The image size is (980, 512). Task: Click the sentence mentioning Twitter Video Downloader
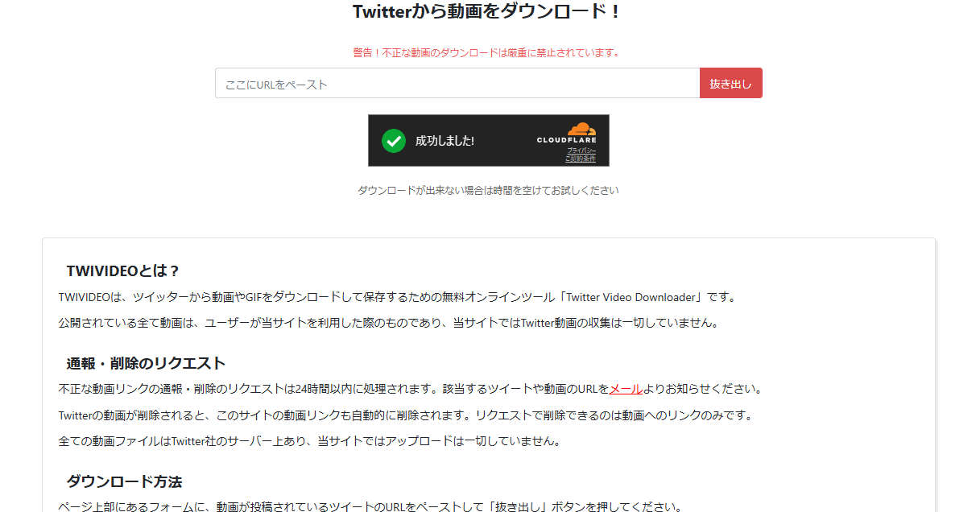(398, 297)
